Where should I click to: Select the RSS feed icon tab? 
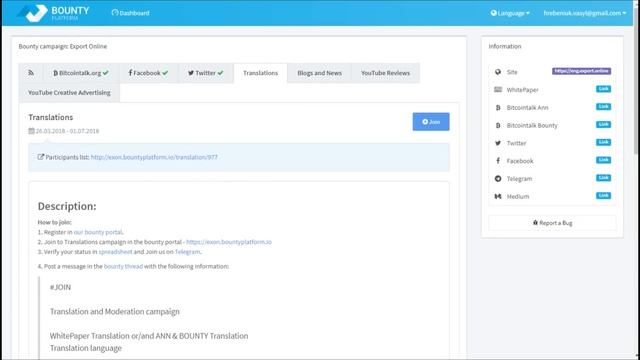tap(31, 73)
